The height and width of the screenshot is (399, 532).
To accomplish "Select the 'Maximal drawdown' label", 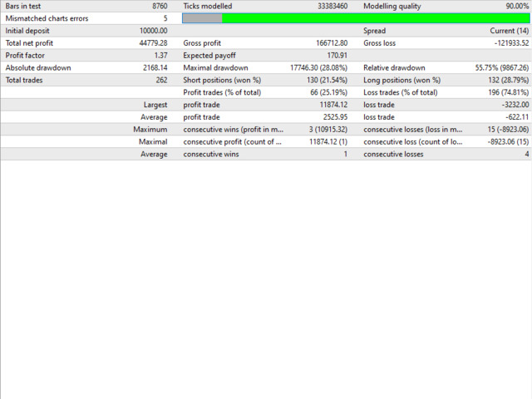I will coord(215,68).
